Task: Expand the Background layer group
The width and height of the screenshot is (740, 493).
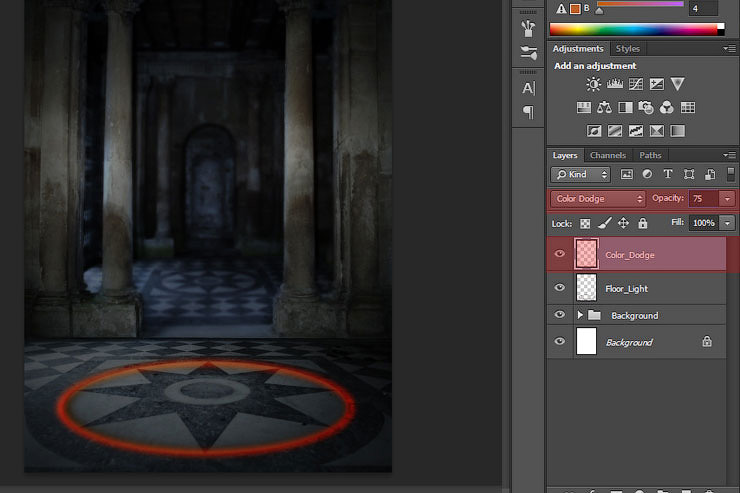Action: pos(580,315)
